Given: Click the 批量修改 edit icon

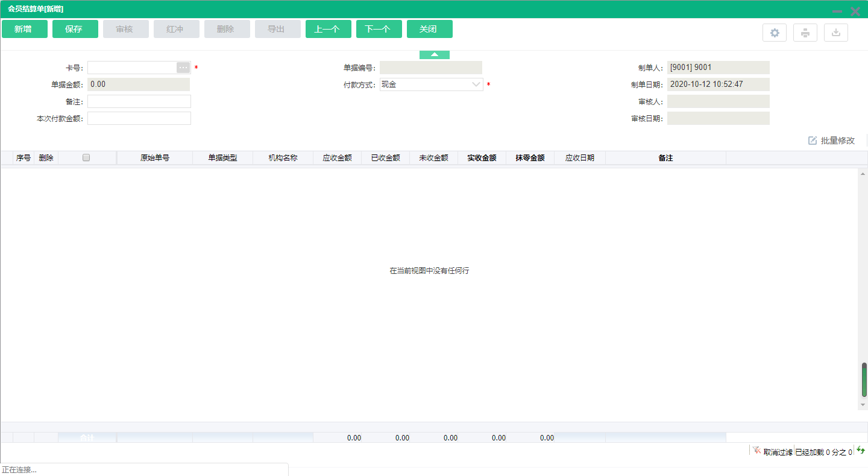Looking at the screenshot, I should (x=813, y=141).
